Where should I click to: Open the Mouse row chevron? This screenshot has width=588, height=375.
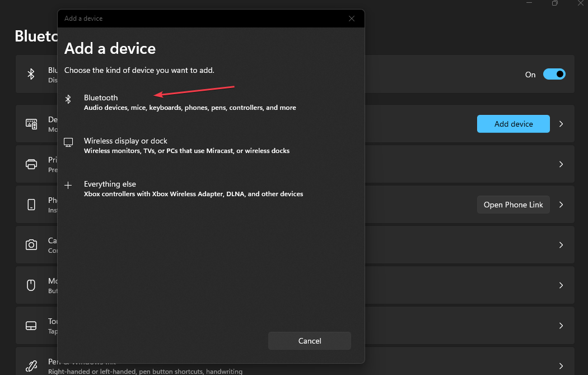(561, 285)
